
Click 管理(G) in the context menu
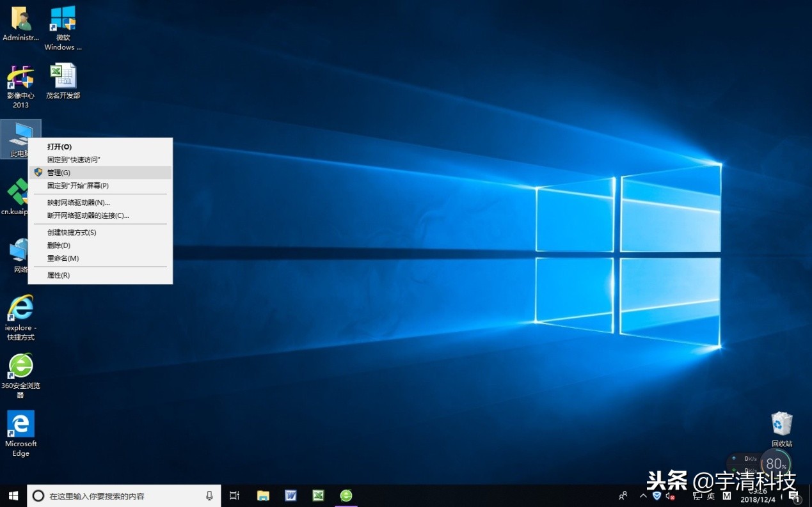coord(59,173)
